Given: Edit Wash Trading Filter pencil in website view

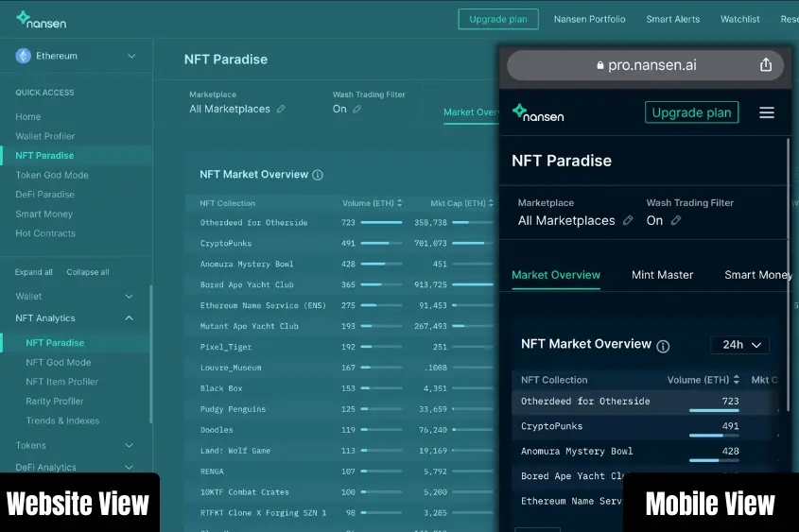Looking at the screenshot, I should pos(357,109).
